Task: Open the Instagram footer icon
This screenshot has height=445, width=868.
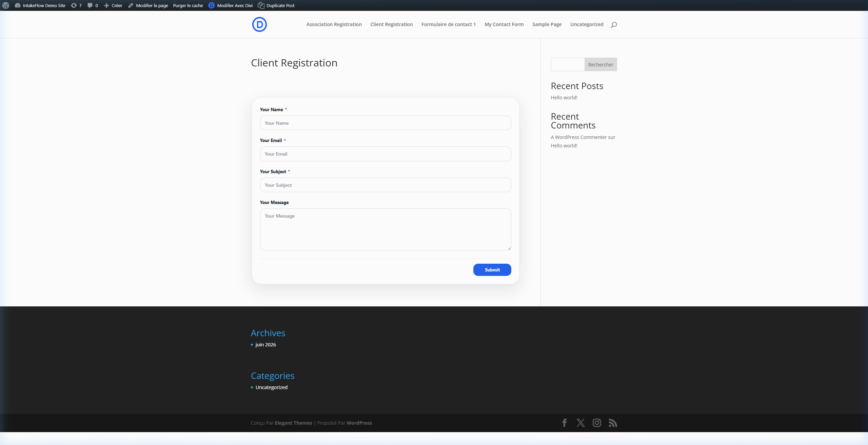Action: pyautogui.click(x=597, y=423)
